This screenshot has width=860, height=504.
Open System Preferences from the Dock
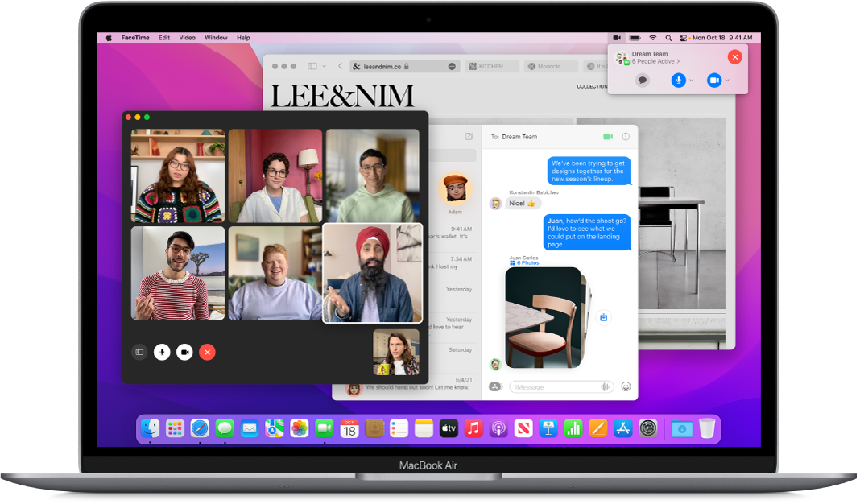(648, 428)
